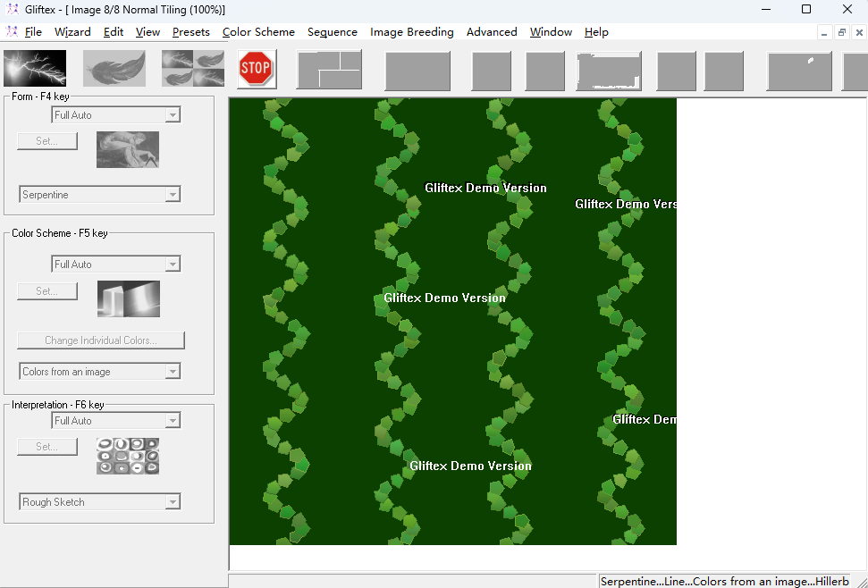Maximize the main Gliftex window
The image size is (868, 588).
tap(806, 10)
